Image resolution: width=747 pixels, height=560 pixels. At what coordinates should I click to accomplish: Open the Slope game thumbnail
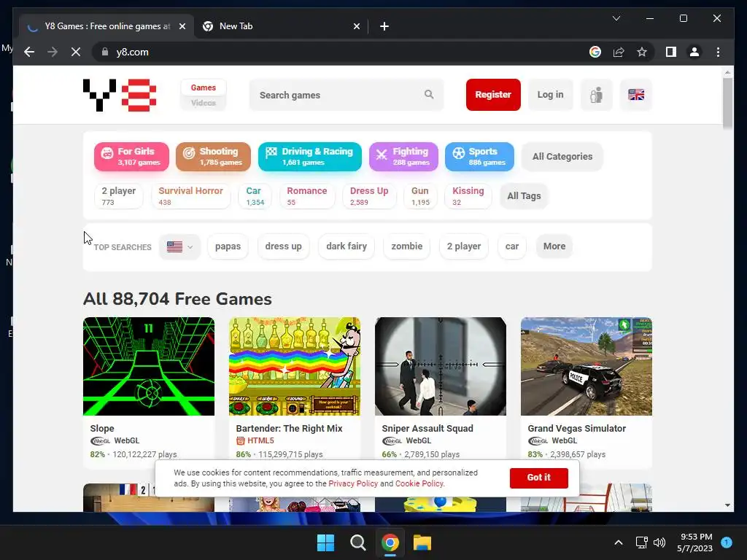(149, 366)
